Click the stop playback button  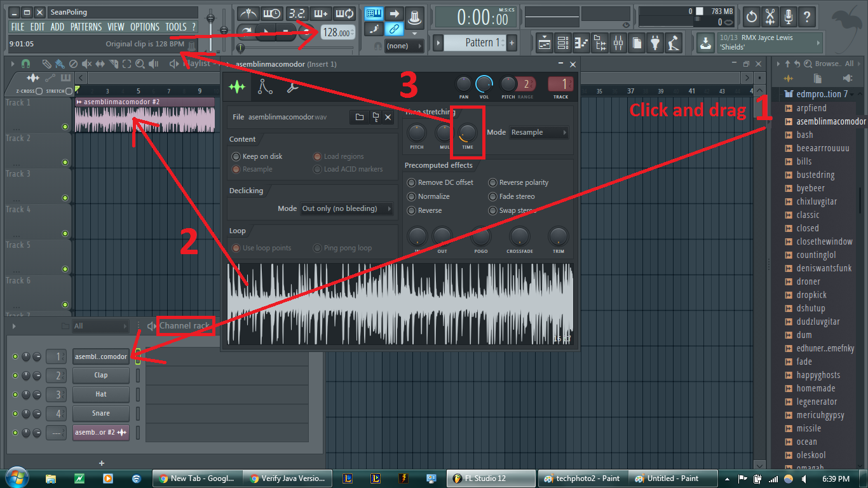(x=287, y=31)
